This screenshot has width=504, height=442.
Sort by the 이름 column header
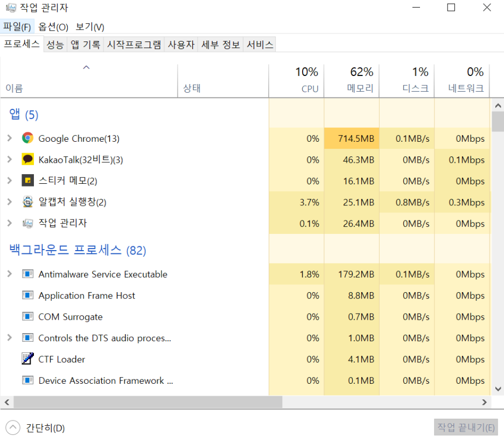click(89, 80)
